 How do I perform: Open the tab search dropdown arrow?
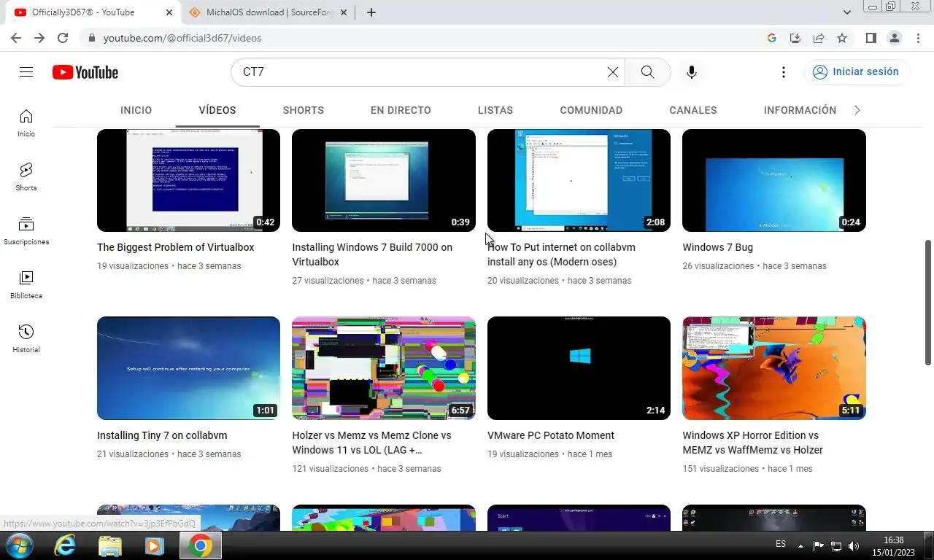point(847,12)
